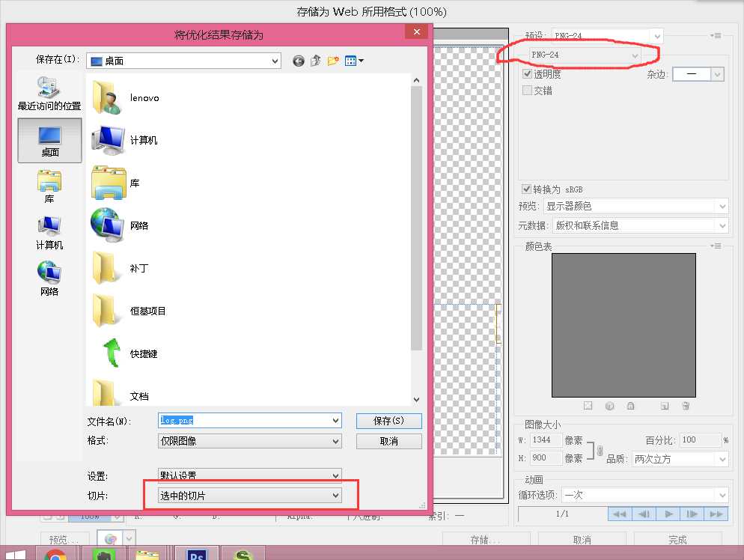Click the height H value field 900
The image size is (744, 560).
[x=546, y=458]
